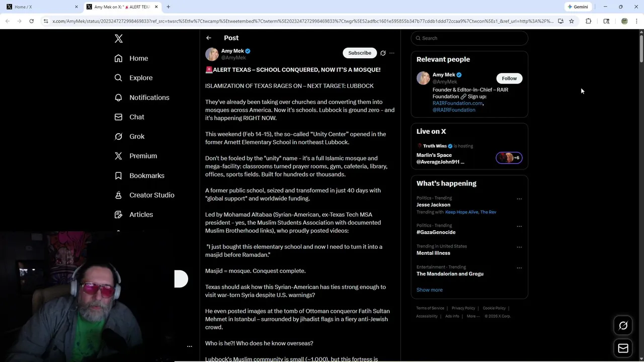Image resolution: width=644 pixels, height=362 pixels.
Task: Open a new browser tab
Action: tap(168, 7)
